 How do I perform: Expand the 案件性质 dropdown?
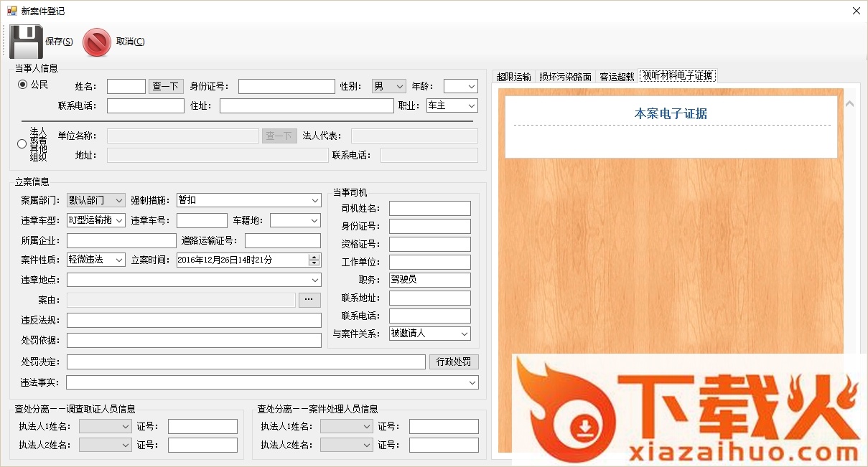click(96, 260)
